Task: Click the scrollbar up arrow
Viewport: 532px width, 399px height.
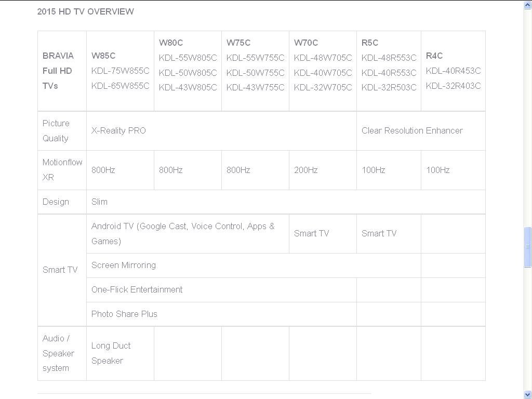Action: tap(527, 5)
